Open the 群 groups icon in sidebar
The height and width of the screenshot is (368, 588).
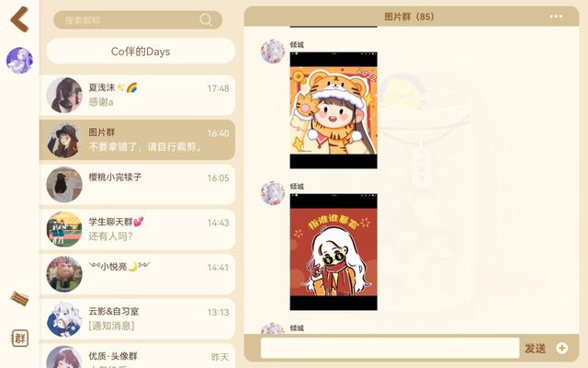[x=19, y=338]
